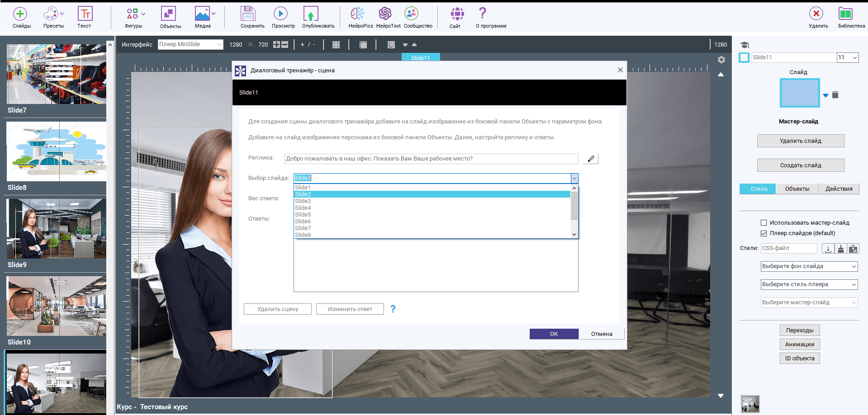Click the Удалить слайд button
Image resolution: width=868 pixels, height=415 pixels.
(x=800, y=141)
